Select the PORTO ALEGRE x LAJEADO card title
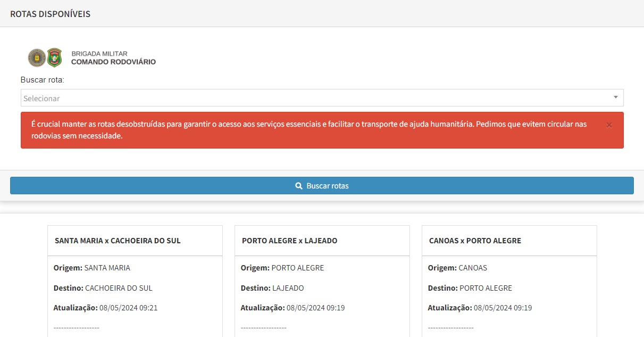 (289, 241)
